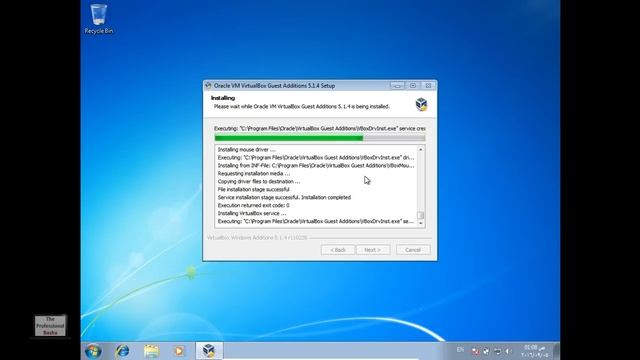Open the Recycle Bin desktop icon
The height and width of the screenshot is (360, 640).
pyautogui.click(x=98, y=19)
